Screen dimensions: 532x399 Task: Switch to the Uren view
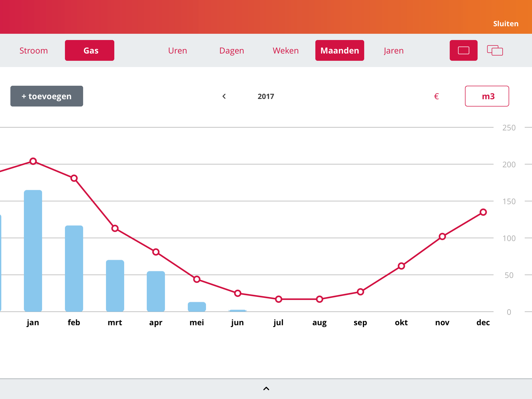pos(177,50)
